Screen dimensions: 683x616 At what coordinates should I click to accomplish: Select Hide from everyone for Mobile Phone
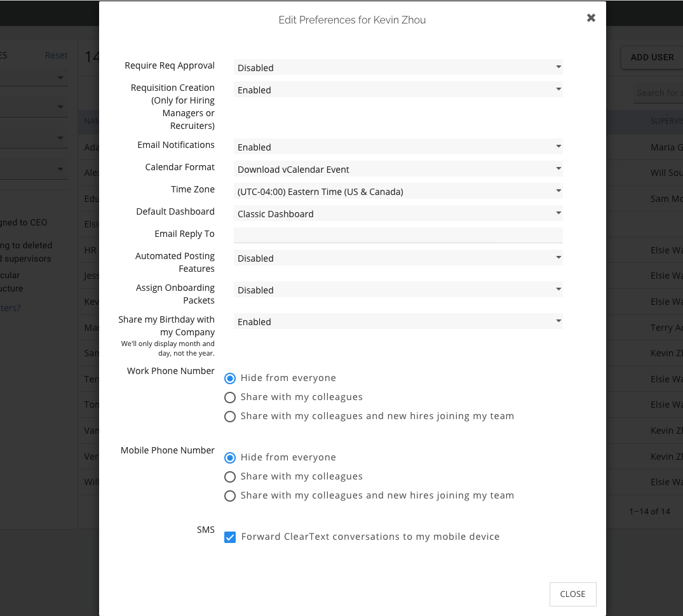230,458
